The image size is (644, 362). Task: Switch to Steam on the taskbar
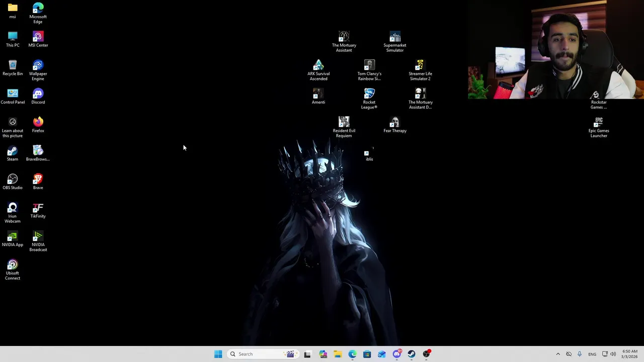point(412,354)
